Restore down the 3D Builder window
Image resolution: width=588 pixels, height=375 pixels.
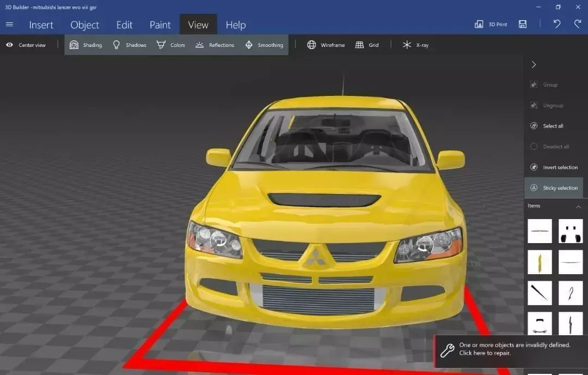pyautogui.click(x=558, y=7)
